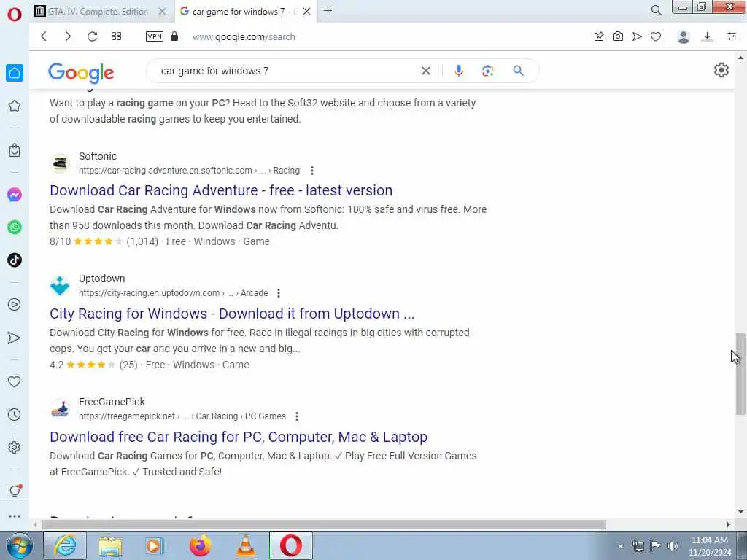Open Messenger in the sidebar
The height and width of the screenshot is (560, 747).
15,195
